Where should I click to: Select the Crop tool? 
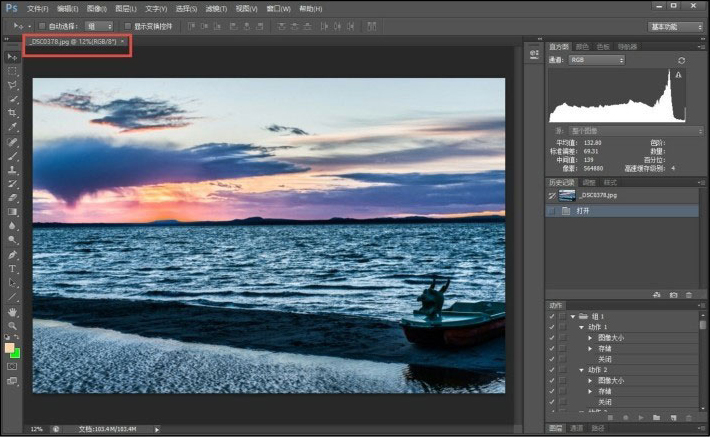[13, 113]
